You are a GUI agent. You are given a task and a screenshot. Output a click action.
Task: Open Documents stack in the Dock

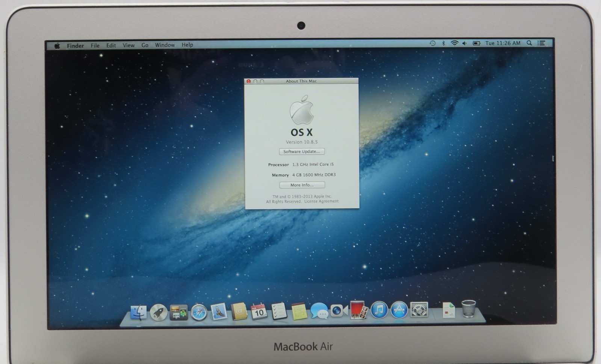448,310
